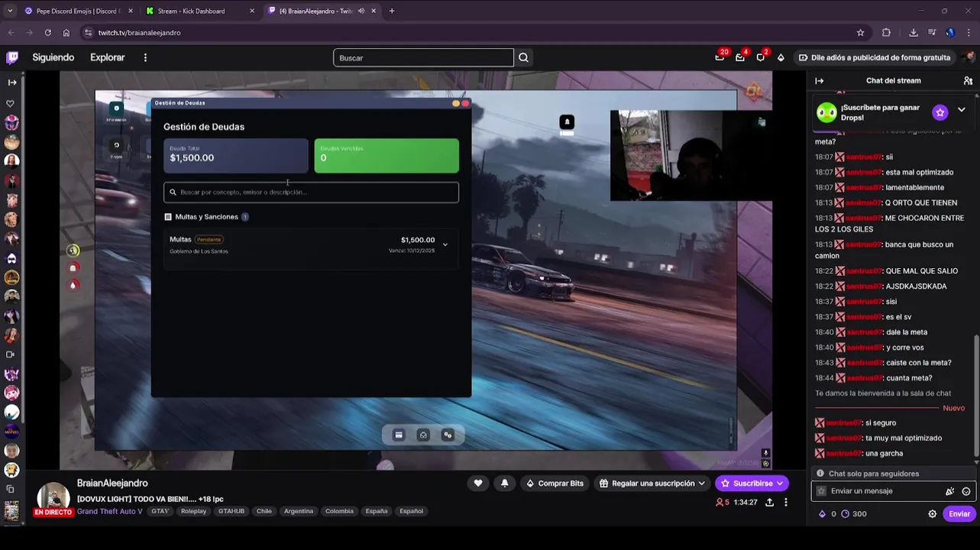Open Regalar una suscripción dropdown
This screenshot has height=550, width=980.
(x=652, y=483)
